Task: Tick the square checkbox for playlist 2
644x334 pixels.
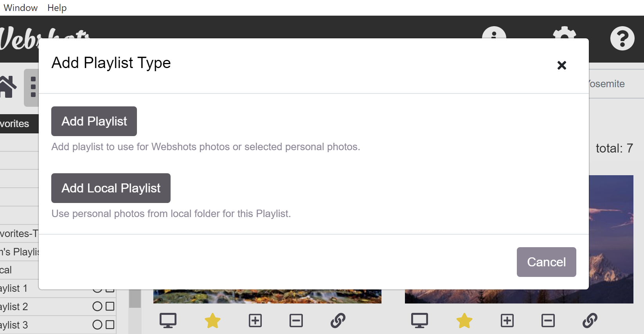Action: 110,306
